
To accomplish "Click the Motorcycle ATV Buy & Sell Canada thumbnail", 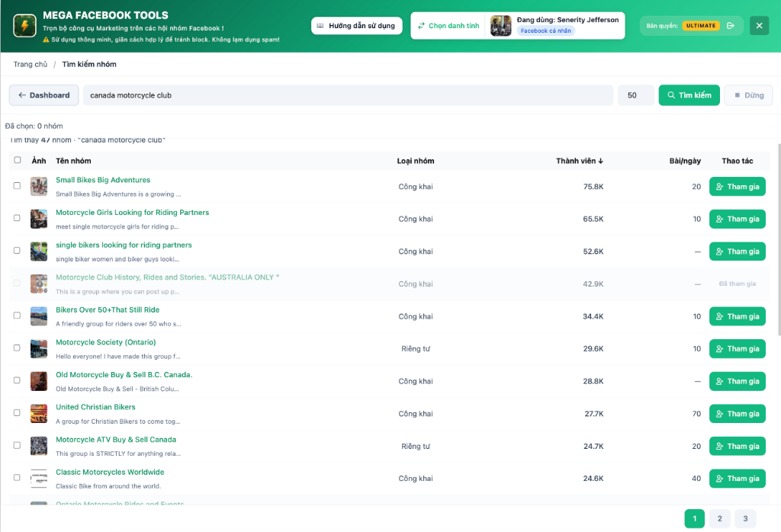I will click(39, 446).
